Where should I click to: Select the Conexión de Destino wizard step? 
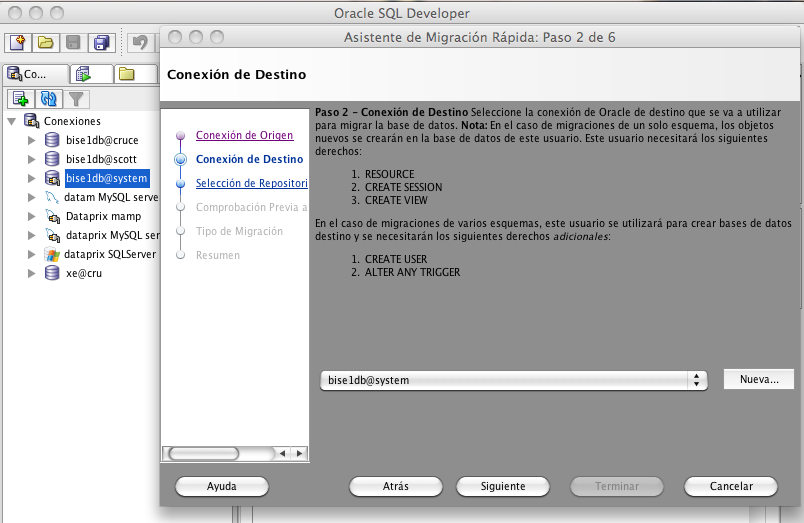[x=249, y=159]
